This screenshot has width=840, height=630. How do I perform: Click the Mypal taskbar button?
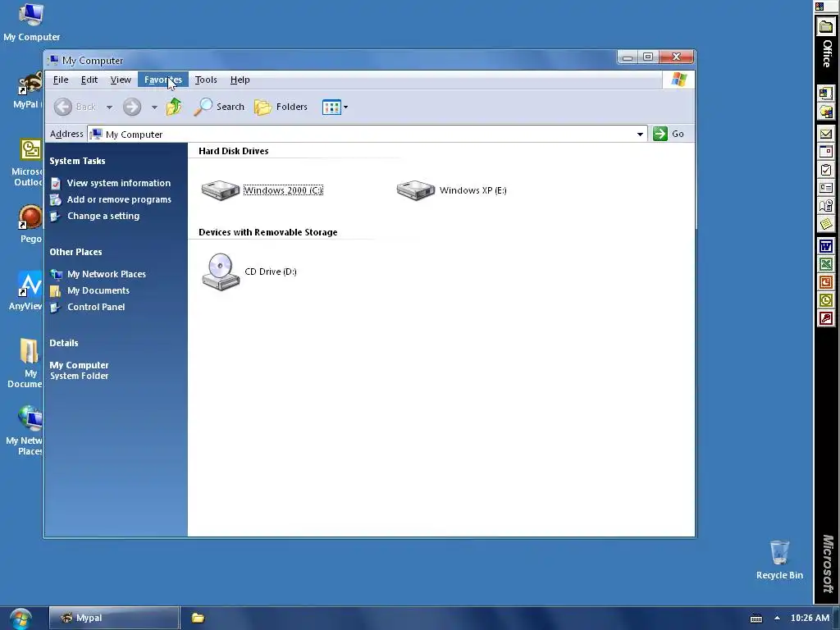114,618
